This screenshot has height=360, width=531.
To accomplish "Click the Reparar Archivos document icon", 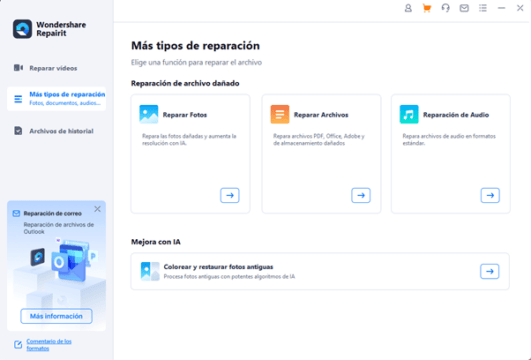I will pos(280,114).
